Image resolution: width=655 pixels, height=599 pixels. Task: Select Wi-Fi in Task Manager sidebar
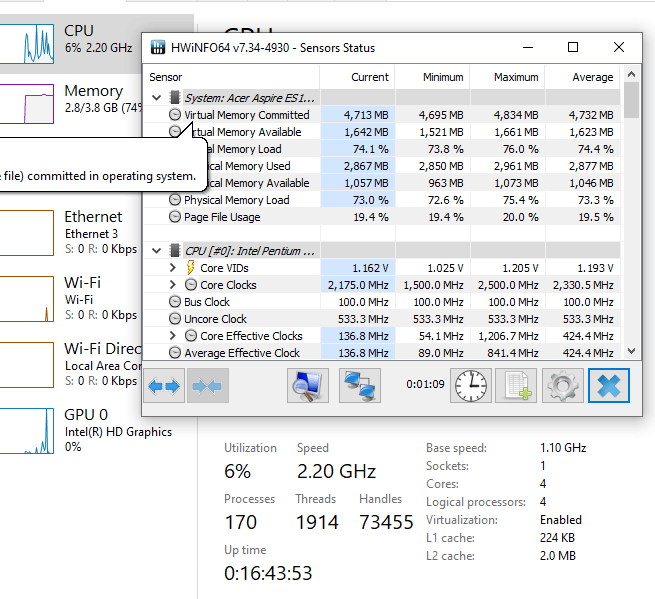71,299
